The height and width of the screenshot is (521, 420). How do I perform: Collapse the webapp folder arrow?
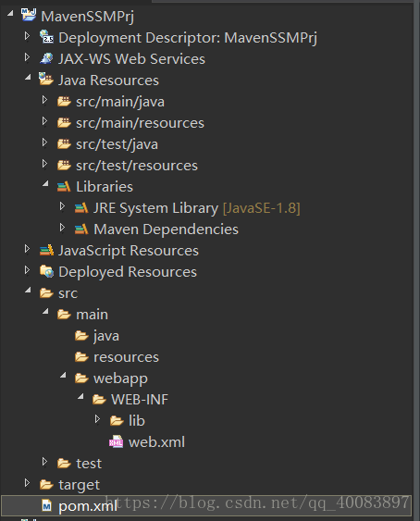point(63,375)
